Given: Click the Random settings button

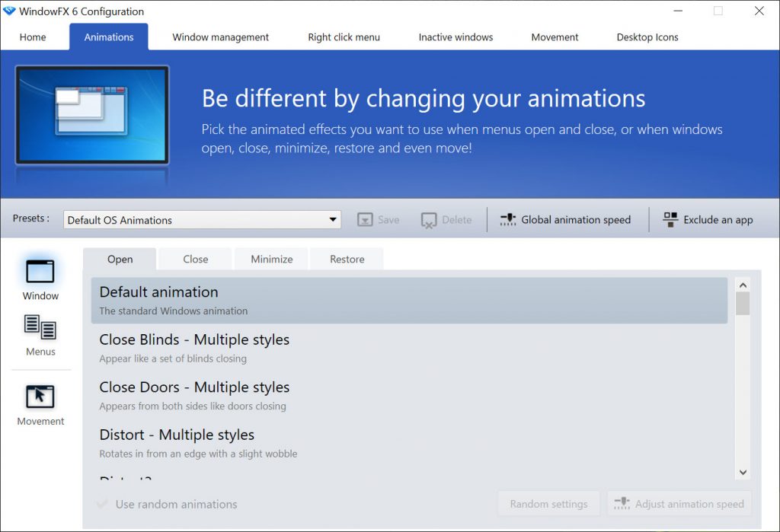Looking at the screenshot, I should click(x=548, y=504).
